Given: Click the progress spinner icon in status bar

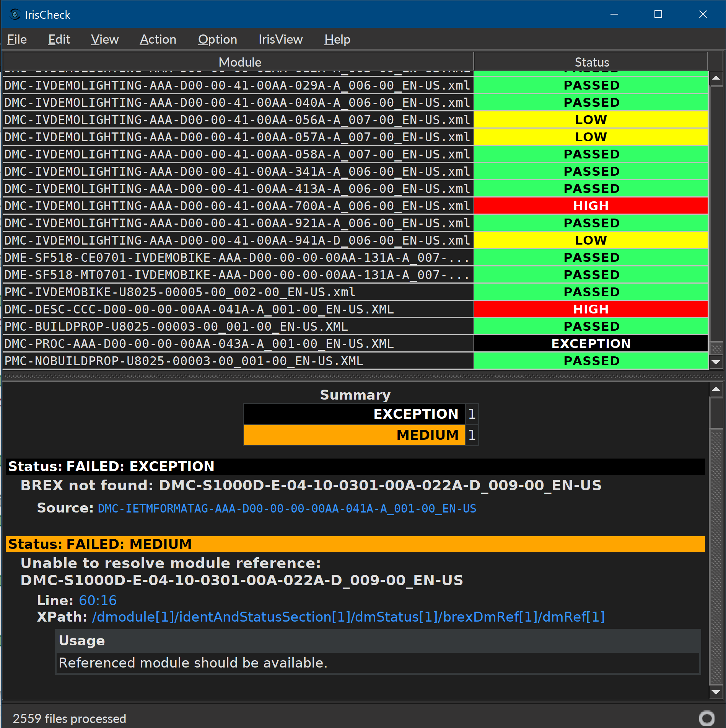Looking at the screenshot, I should 706,718.
